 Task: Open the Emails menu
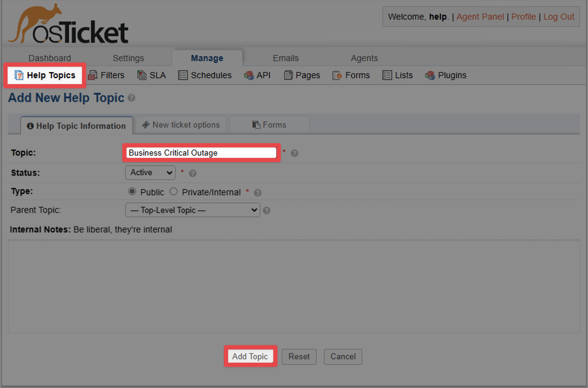tap(285, 58)
